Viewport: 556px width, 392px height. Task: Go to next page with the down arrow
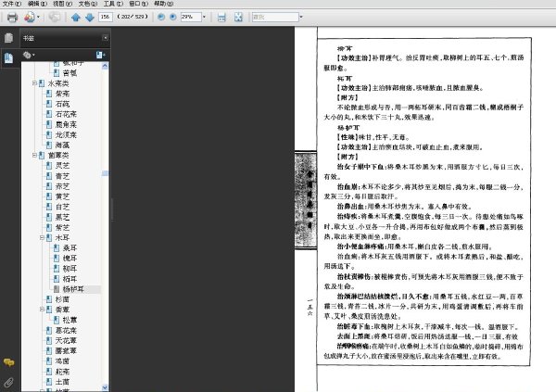pyautogui.click(x=90, y=17)
